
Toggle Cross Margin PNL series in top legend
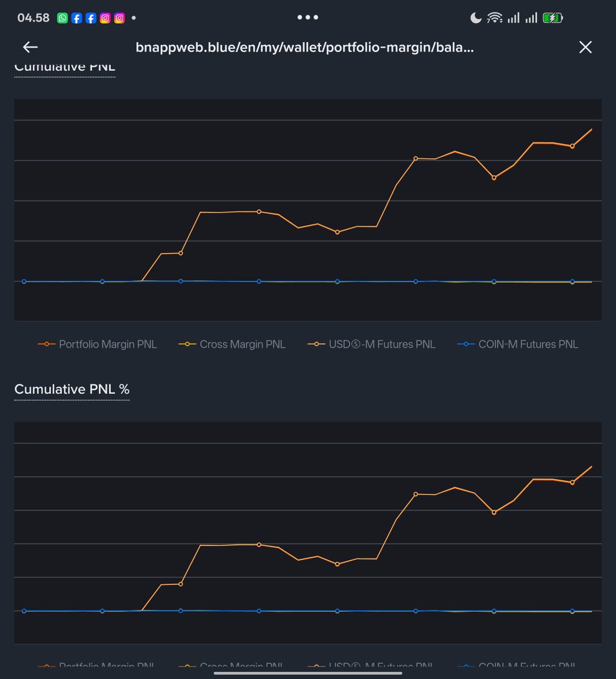[232, 344]
